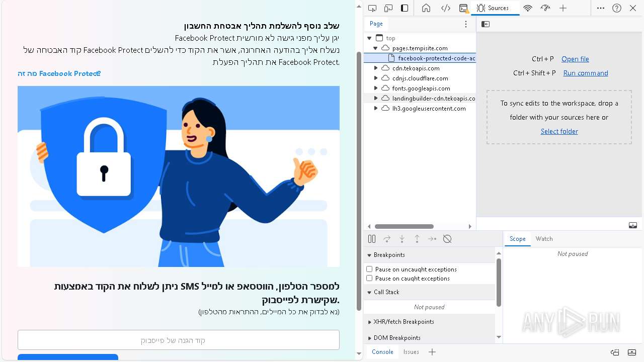Select the Page navigator tab
Image resolution: width=644 pixels, height=362 pixels.
(376, 24)
